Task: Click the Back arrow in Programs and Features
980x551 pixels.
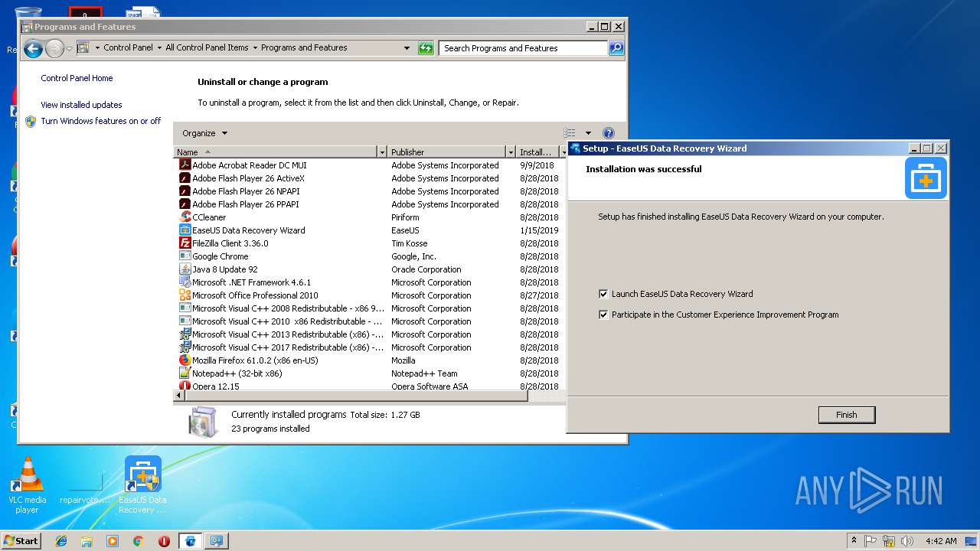Action: pyautogui.click(x=33, y=49)
